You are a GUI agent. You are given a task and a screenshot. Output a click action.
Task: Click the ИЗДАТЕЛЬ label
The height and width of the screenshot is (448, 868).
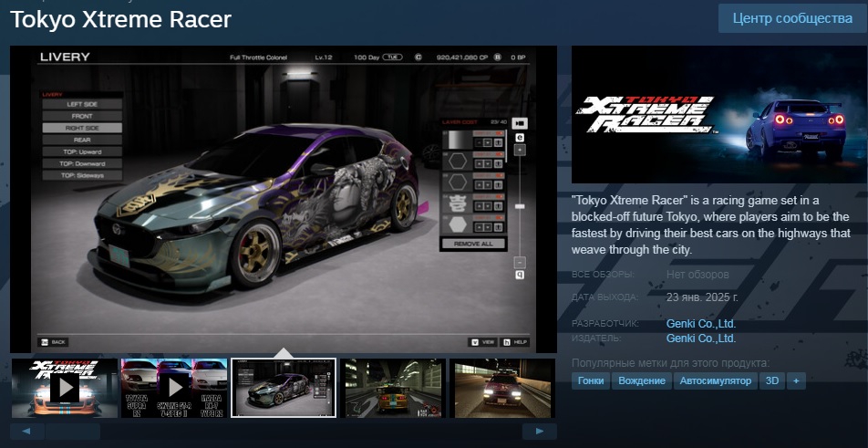click(596, 338)
